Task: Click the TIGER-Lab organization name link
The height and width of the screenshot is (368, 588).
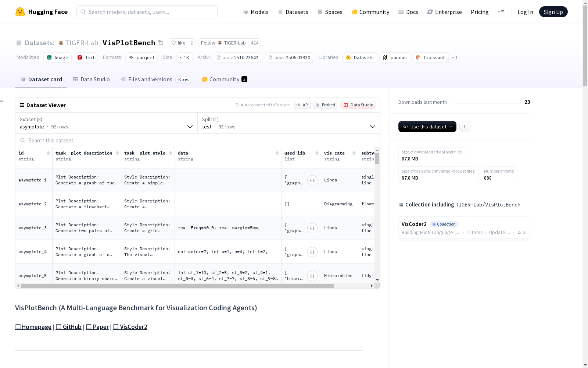Action: [x=82, y=43]
